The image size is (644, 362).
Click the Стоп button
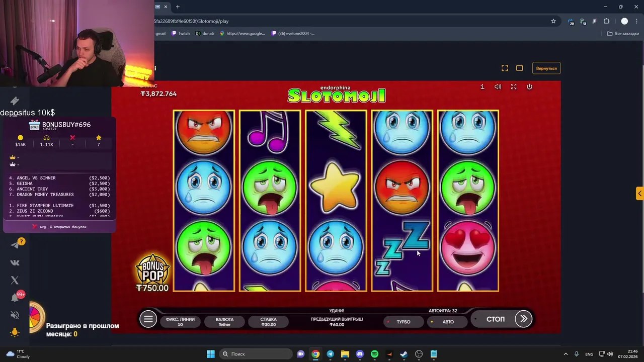click(496, 319)
